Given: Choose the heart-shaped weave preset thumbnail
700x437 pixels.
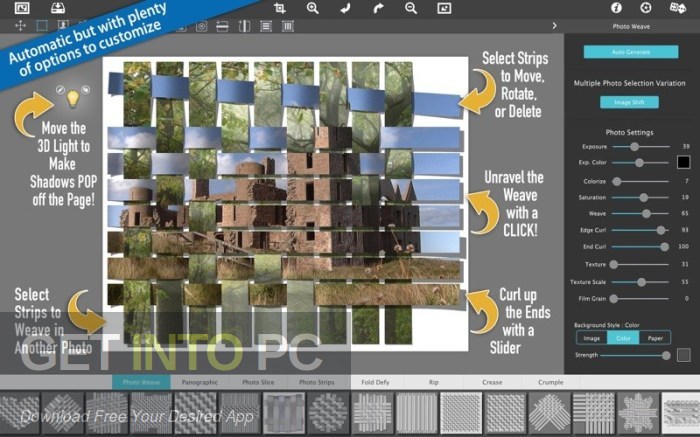Looking at the screenshot, I should (x=19, y=413).
